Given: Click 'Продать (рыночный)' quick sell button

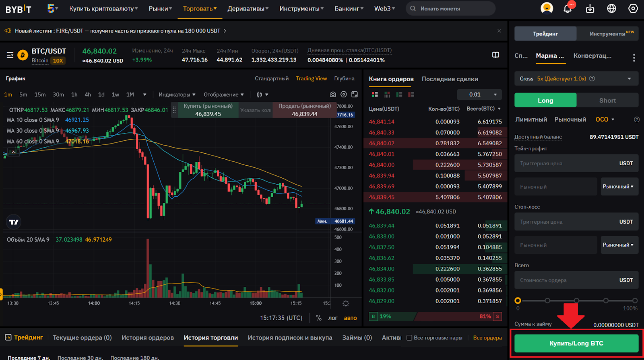Looking at the screenshot, I should (304, 110).
